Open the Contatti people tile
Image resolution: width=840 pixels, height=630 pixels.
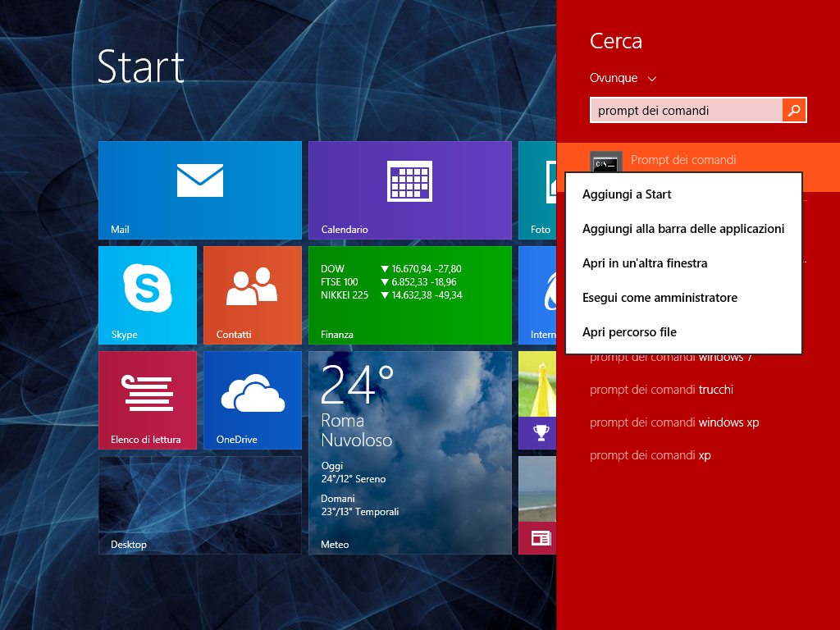(x=252, y=294)
